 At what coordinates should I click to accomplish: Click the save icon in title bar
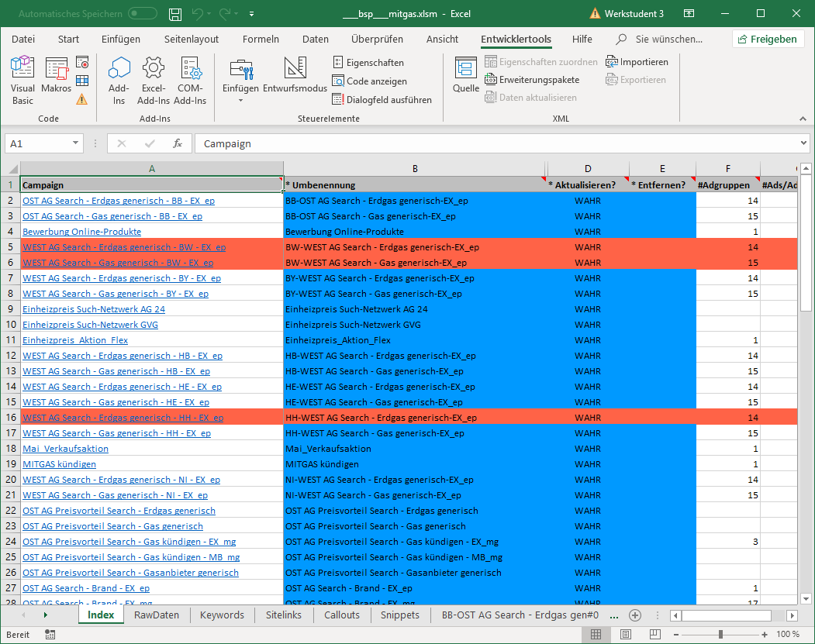[x=175, y=14]
